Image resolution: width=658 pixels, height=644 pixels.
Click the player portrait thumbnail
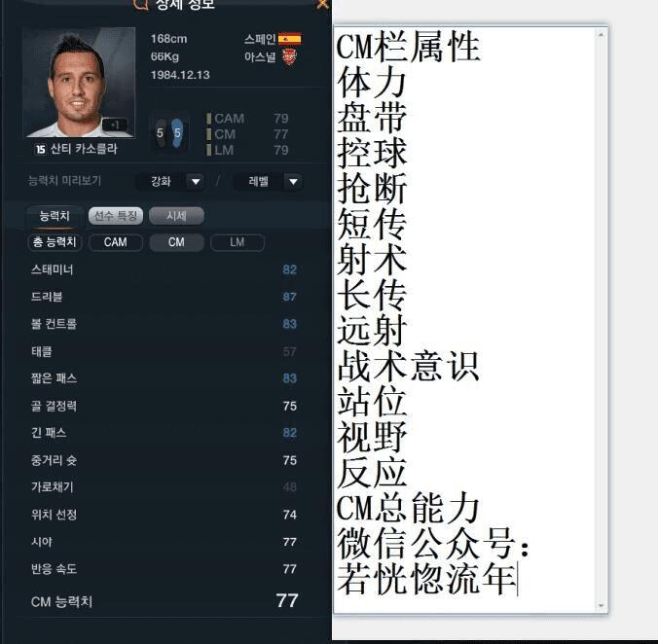[x=79, y=83]
